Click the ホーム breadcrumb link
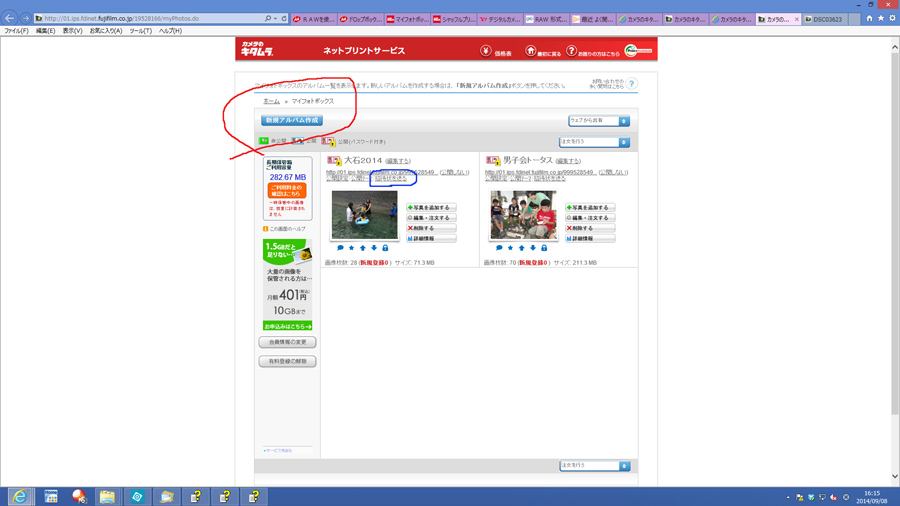Screen dimensions: 900x506 pos(271,101)
